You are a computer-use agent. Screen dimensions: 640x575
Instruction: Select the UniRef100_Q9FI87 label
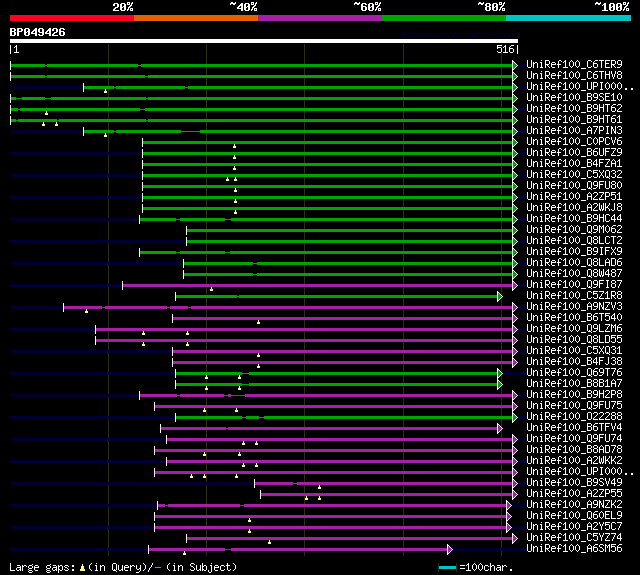coord(574,285)
